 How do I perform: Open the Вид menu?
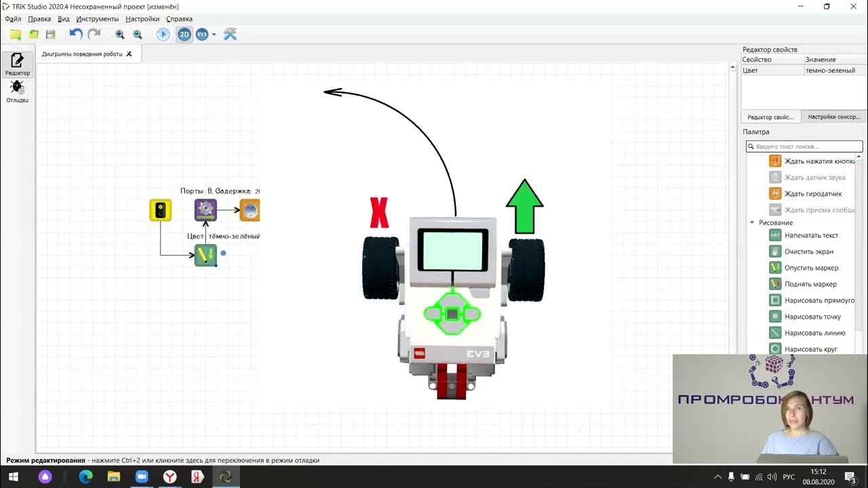pyautogui.click(x=64, y=19)
